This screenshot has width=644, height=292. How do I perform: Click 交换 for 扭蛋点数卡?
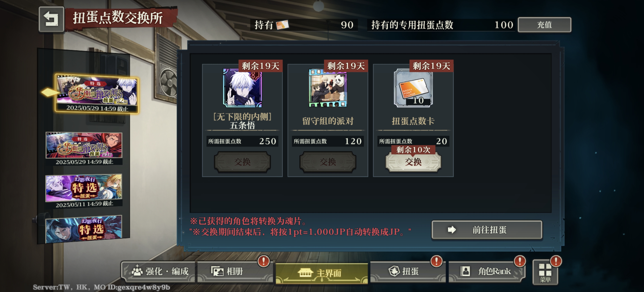[x=413, y=162]
